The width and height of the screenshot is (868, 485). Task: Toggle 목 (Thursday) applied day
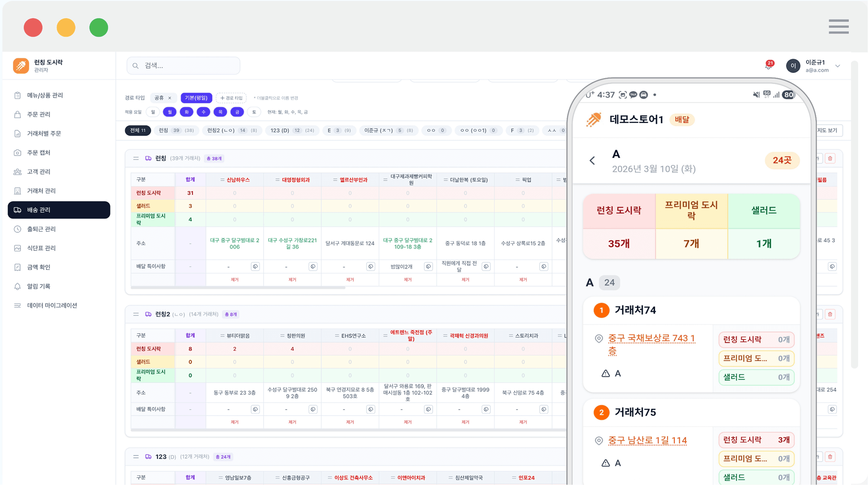pos(220,112)
